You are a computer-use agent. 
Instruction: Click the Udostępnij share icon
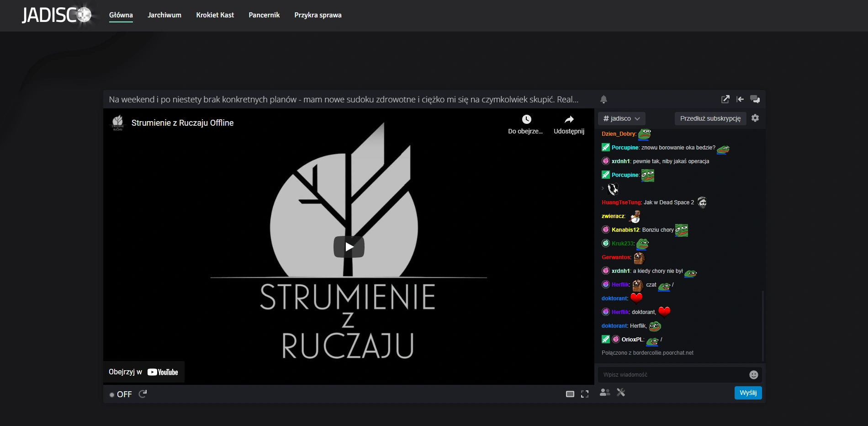click(569, 125)
